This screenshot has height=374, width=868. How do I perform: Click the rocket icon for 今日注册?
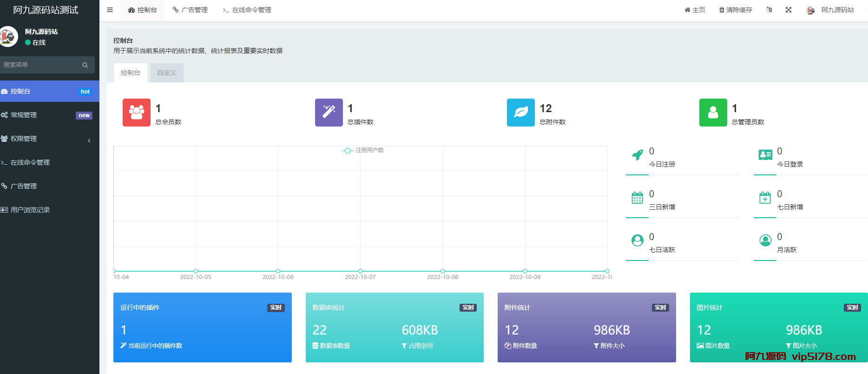click(638, 155)
